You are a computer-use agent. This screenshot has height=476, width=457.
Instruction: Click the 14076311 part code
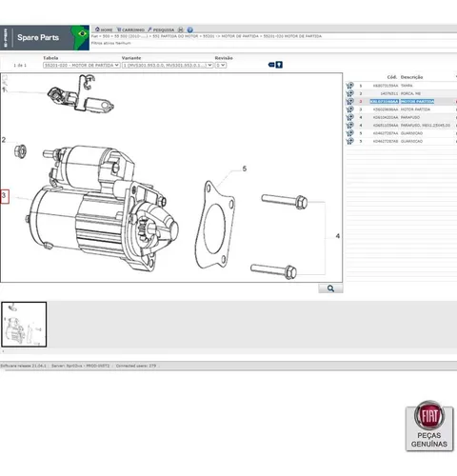tap(388, 93)
